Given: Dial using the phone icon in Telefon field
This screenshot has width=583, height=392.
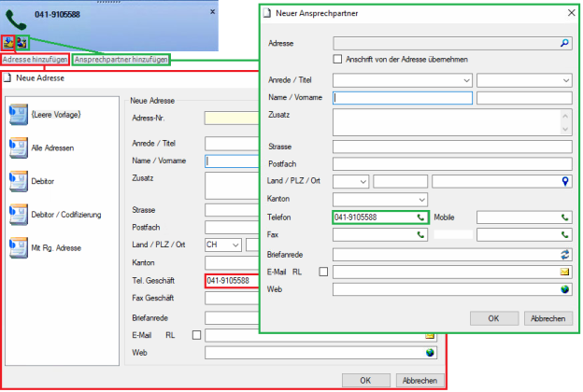Looking at the screenshot, I should [x=420, y=217].
